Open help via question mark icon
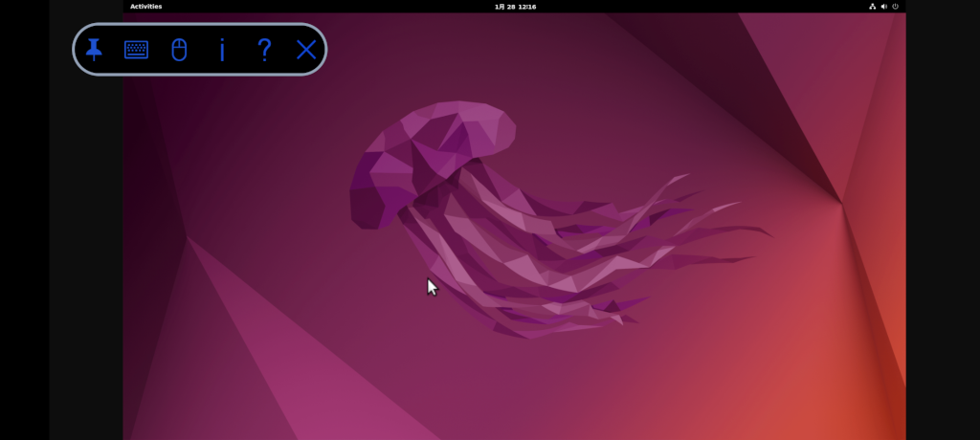Image resolution: width=980 pixels, height=440 pixels. pos(264,50)
